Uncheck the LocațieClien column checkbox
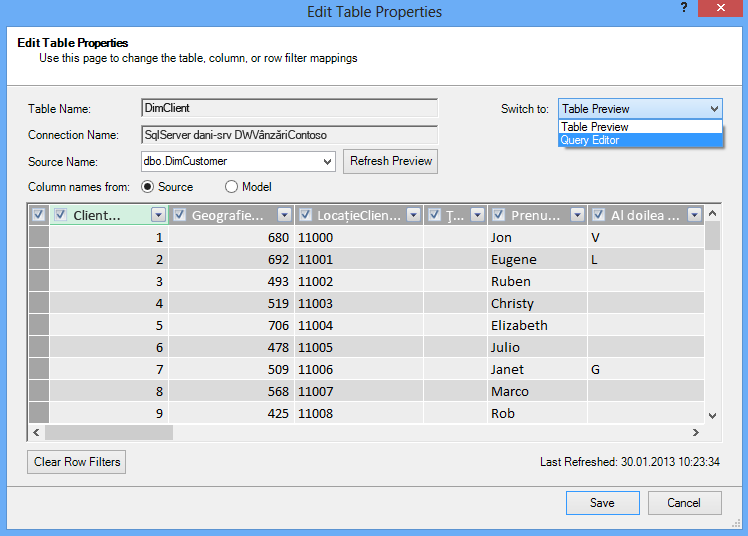The height and width of the screenshot is (536, 748). click(x=305, y=215)
